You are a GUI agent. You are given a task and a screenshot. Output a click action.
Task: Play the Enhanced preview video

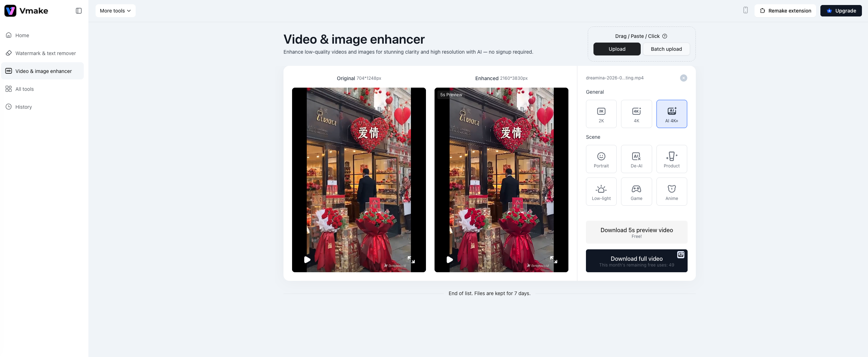(x=450, y=260)
